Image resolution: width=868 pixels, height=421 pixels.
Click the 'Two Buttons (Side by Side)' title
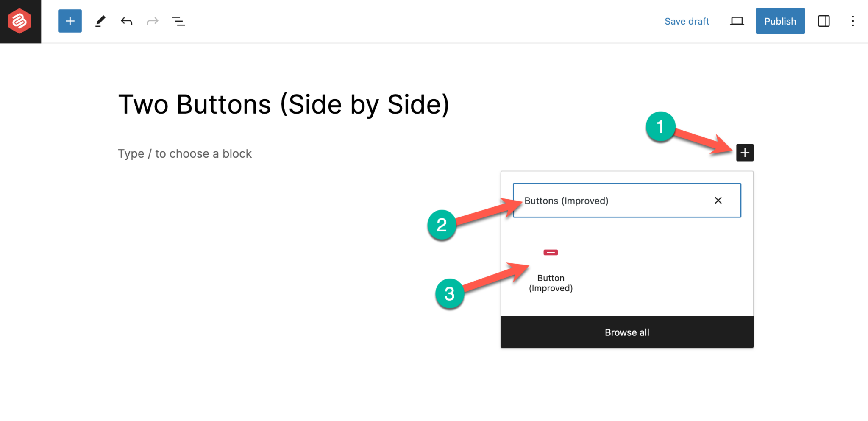pyautogui.click(x=284, y=104)
